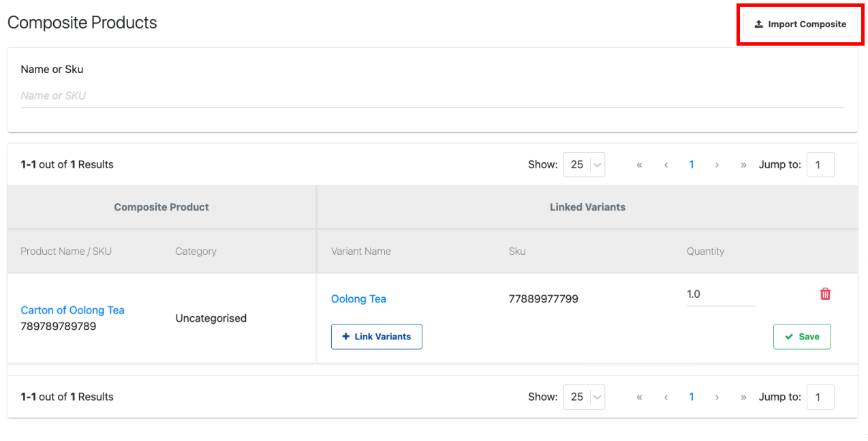Save the composite product changes
This screenshot has width=868, height=441.
[x=802, y=337]
